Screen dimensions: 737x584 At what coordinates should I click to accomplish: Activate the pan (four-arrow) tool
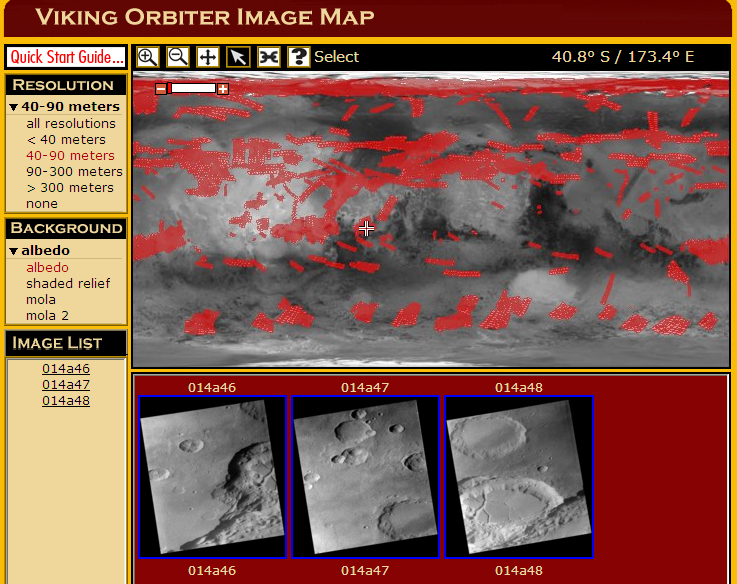point(207,57)
